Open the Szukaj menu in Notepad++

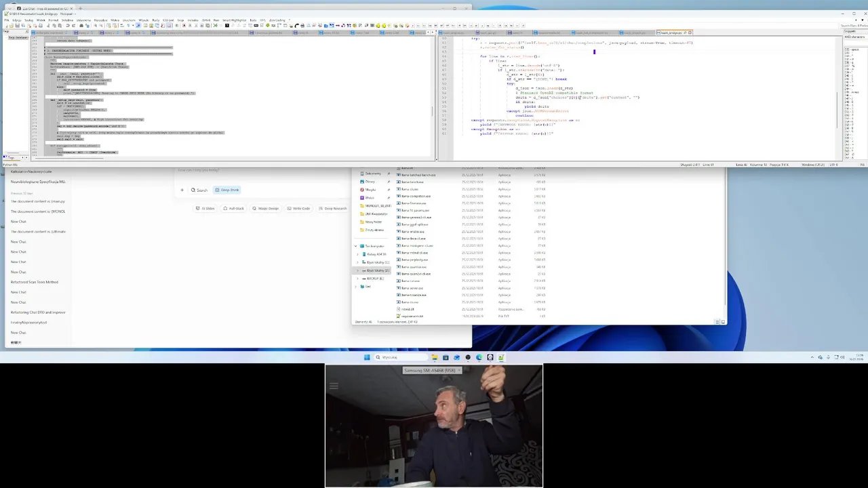tap(28, 20)
